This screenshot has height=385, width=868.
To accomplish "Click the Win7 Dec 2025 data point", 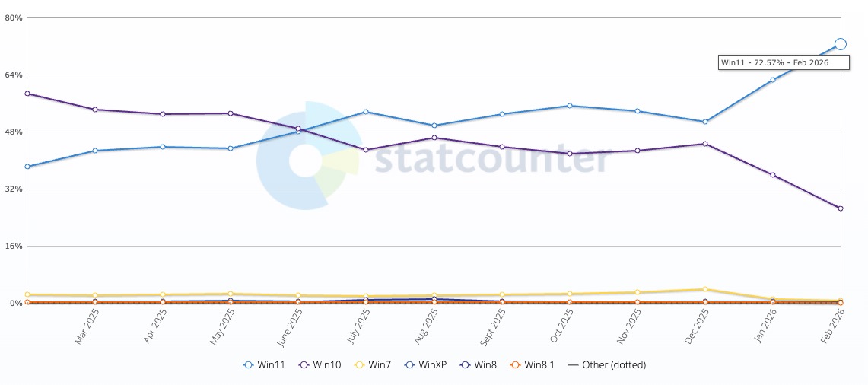I will point(705,289).
